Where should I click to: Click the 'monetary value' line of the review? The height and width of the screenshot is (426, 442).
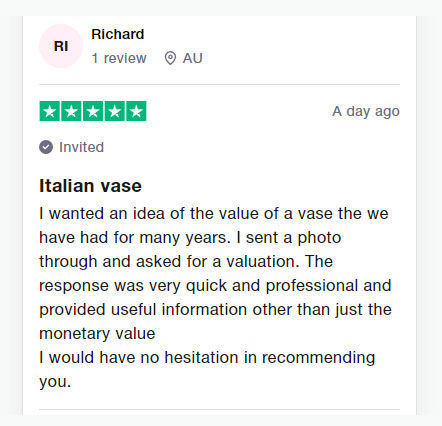pyautogui.click(x=97, y=334)
